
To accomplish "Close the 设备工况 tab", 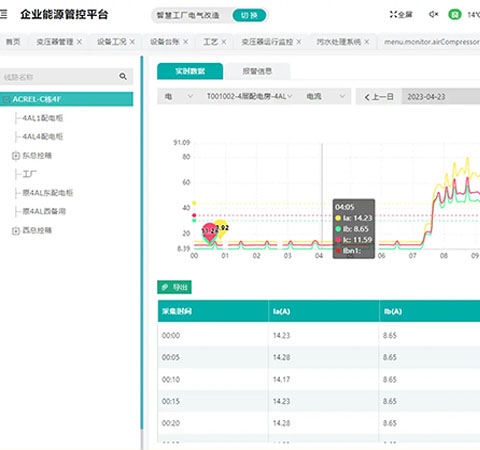I will pos(132,42).
